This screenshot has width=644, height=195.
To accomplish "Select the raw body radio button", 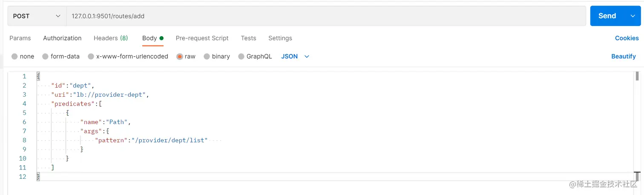I will click(180, 57).
